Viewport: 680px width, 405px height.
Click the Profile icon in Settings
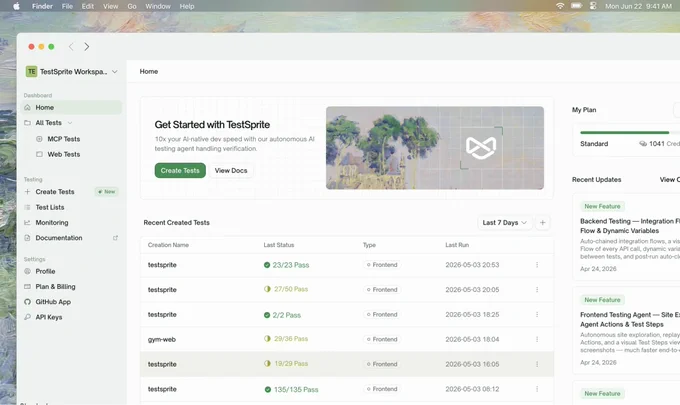[x=27, y=271]
